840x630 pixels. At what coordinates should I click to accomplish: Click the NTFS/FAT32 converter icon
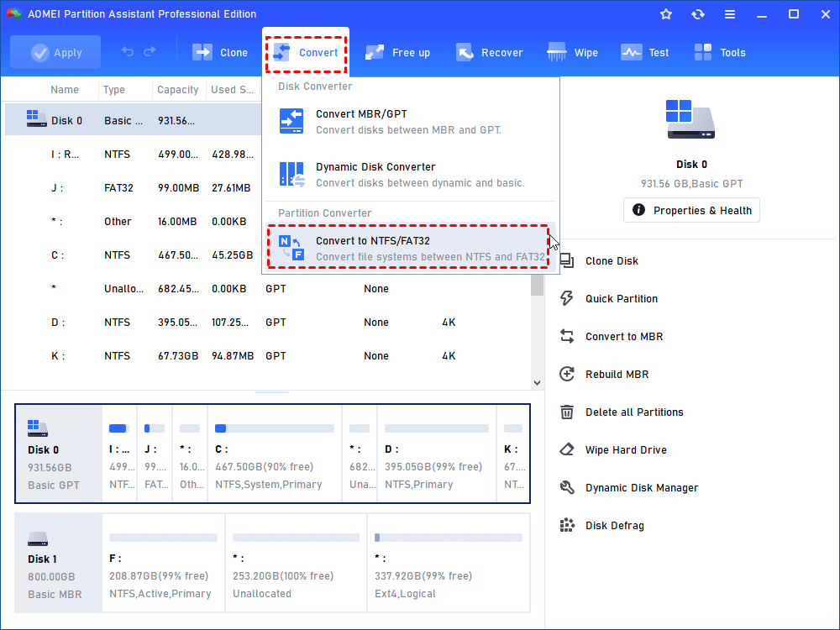(x=291, y=248)
